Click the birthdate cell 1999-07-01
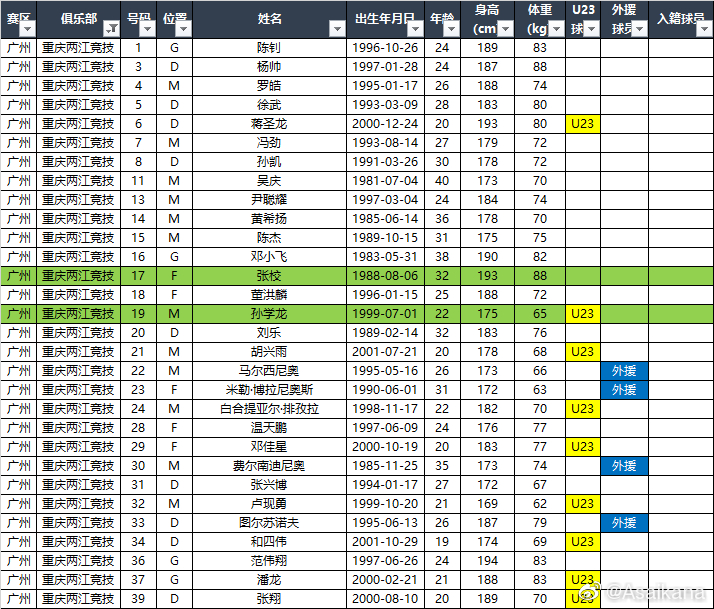Image resolution: width=714 pixels, height=609 pixels. pyautogui.click(x=385, y=314)
